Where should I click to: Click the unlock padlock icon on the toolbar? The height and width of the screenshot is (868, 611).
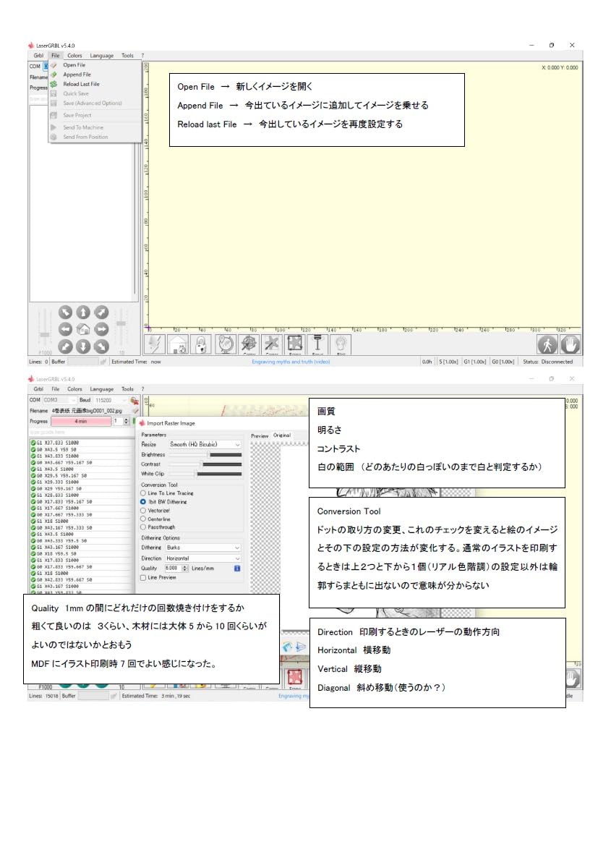[200, 345]
